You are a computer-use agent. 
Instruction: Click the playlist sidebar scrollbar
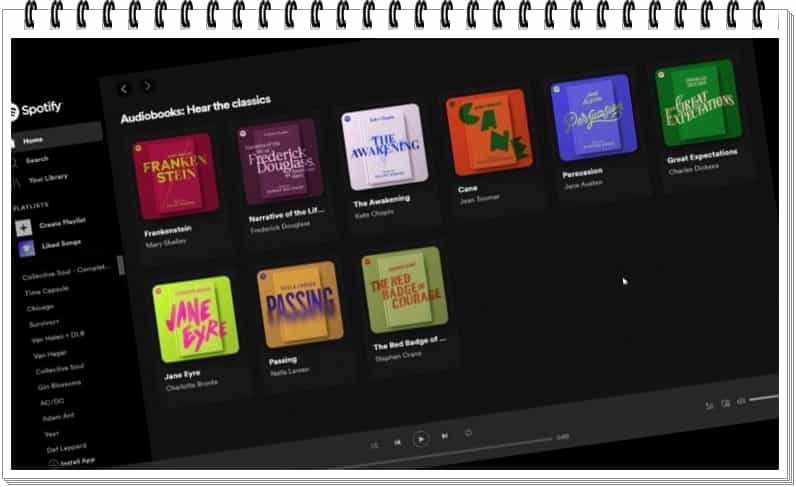coord(121,265)
